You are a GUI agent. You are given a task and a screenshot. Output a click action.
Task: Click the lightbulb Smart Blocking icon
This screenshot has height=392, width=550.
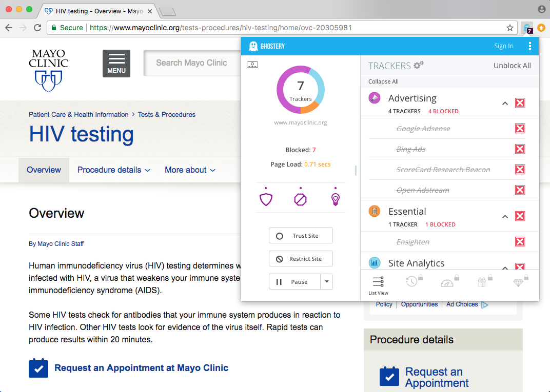(x=336, y=199)
